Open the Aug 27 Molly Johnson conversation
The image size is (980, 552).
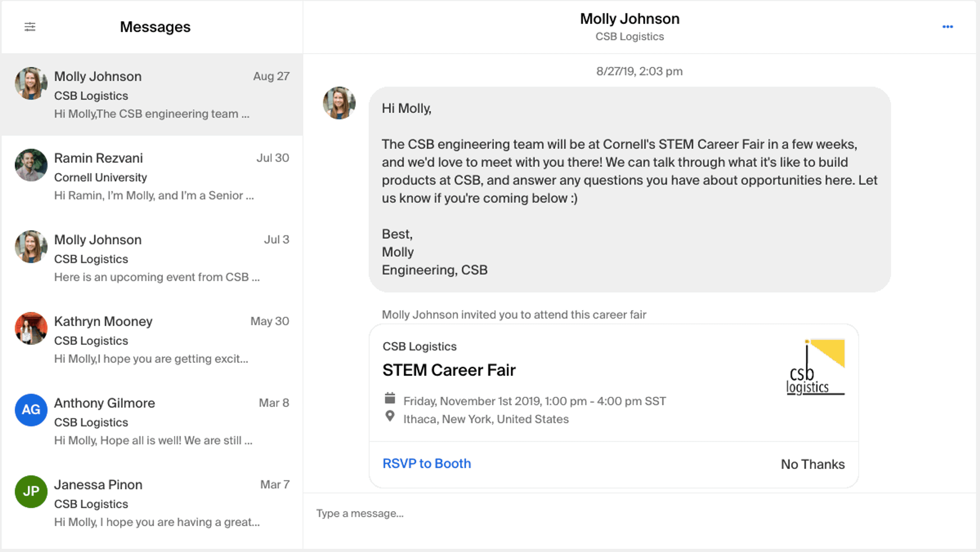coord(152,95)
